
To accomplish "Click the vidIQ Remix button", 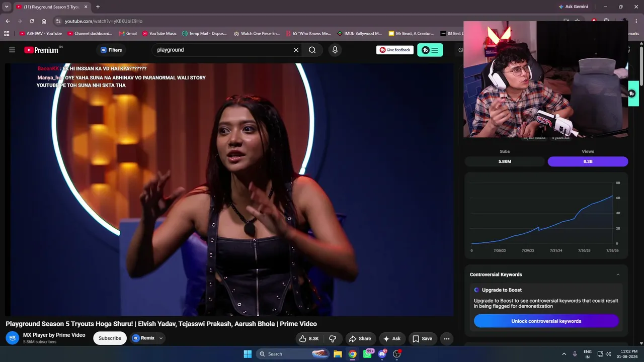I will pos(143,338).
